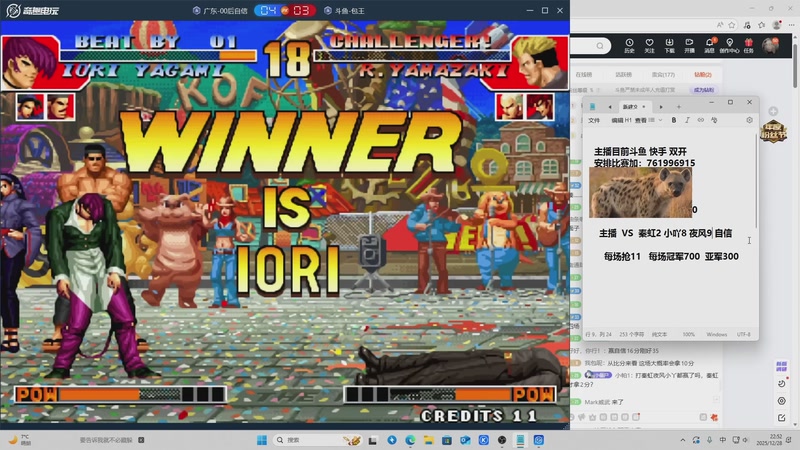This screenshot has height=450, width=800.
Task: Click the search magnifier in Douyu search box
Action: click(x=600, y=46)
